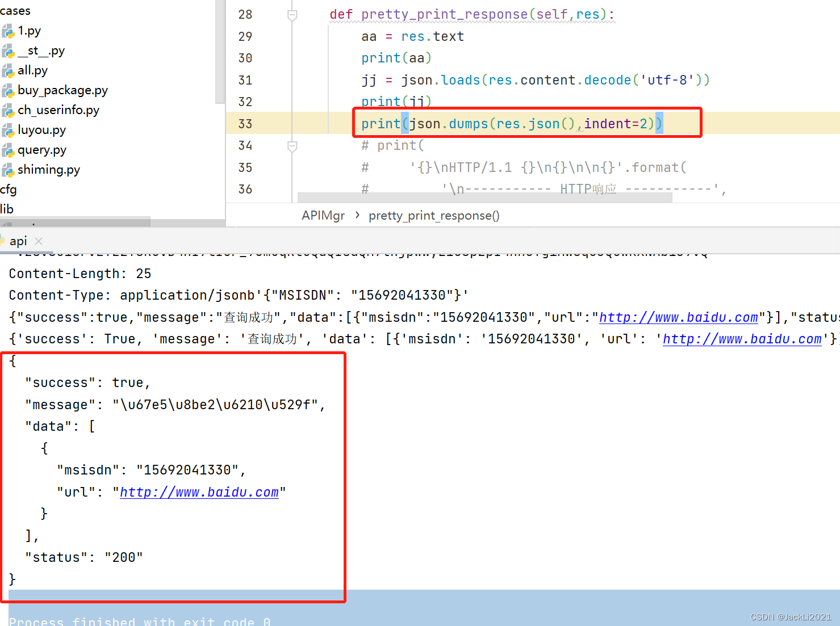Click the Python icon beside __st__.py
This screenshot has height=626, width=840.
click(x=8, y=51)
